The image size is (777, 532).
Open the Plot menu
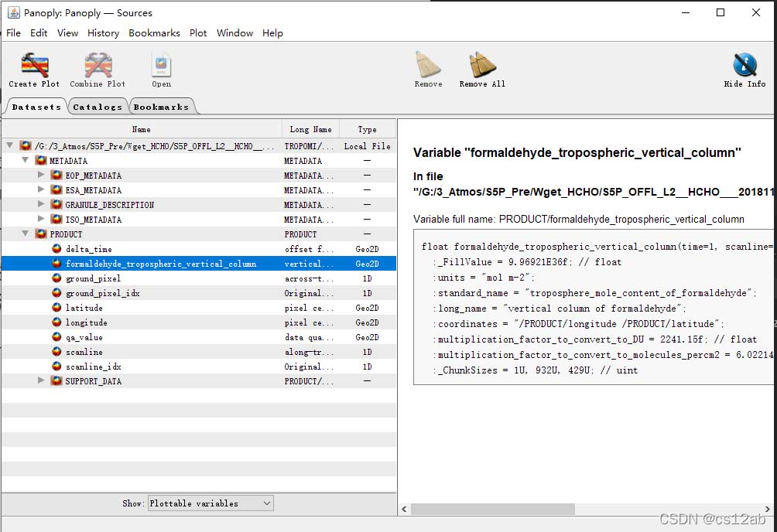(198, 32)
